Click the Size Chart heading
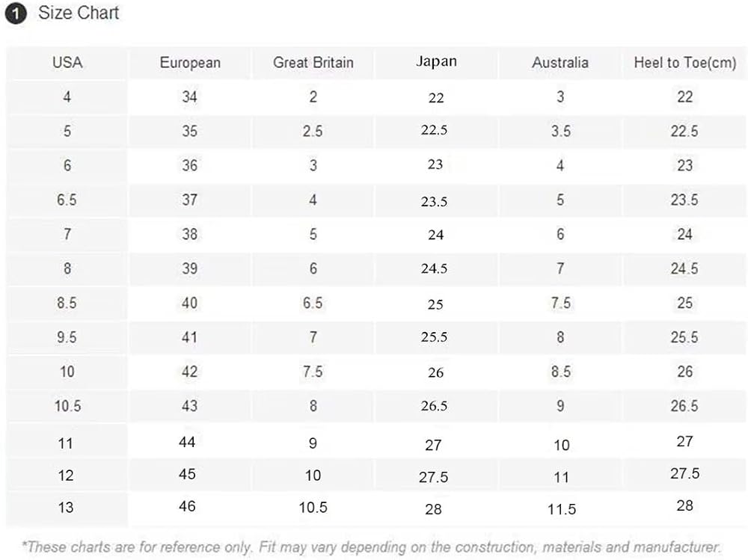Image resolution: width=748 pixels, height=560 pixels. (x=79, y=13)
